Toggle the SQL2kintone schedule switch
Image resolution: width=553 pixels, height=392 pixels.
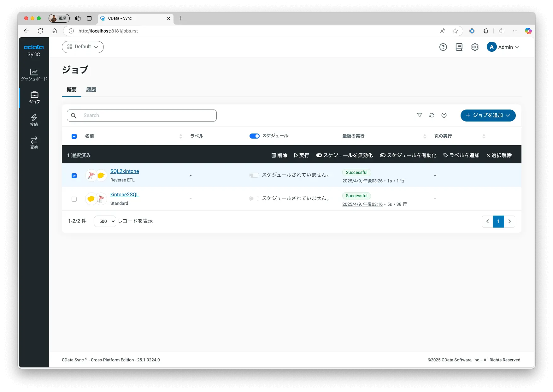pos(254,175)
